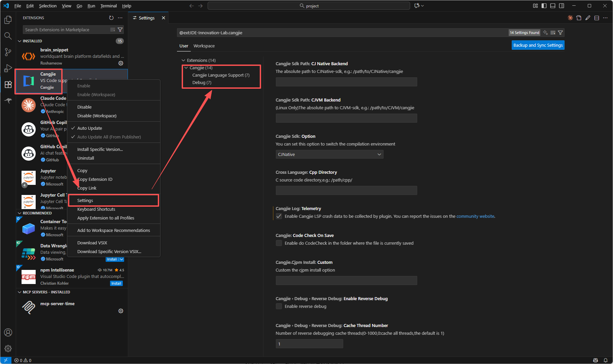Select Debug (7) in settings tree
The width and height of the screenshot is (613, 364).
point(202,83)
